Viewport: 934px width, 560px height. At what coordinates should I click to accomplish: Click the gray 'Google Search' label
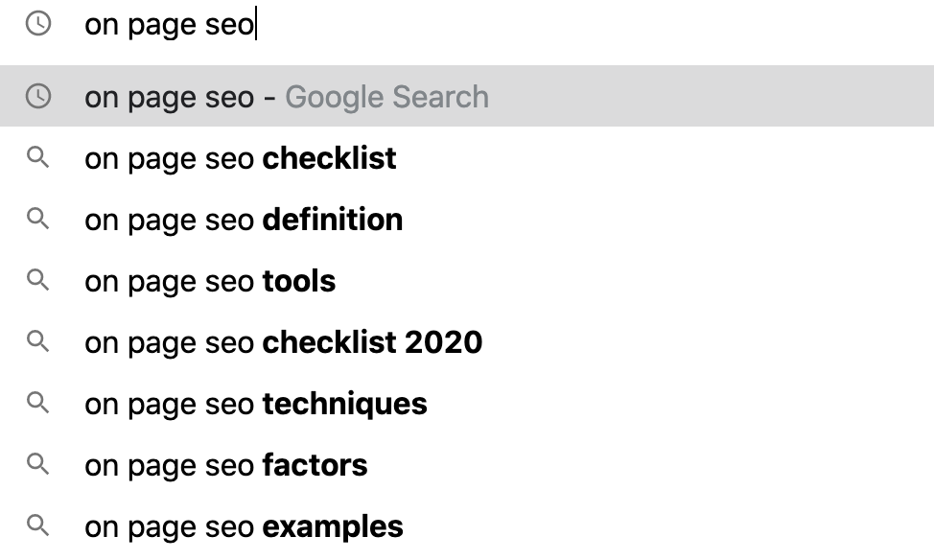click(386, 97)
